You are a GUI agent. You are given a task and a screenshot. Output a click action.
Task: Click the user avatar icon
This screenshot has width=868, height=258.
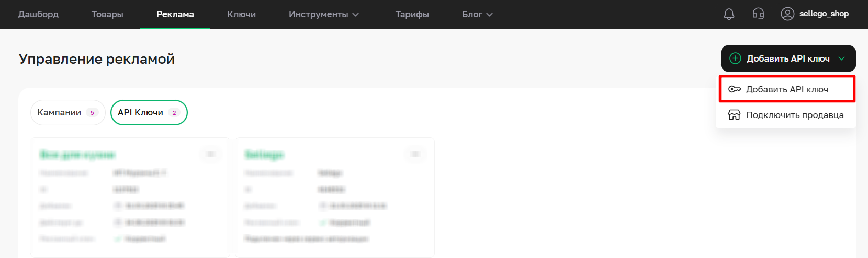pyautogui.click(x=787, y=14)
